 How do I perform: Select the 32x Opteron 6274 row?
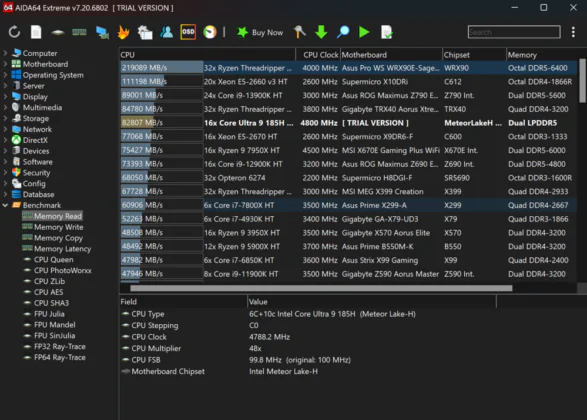[348, 177]
